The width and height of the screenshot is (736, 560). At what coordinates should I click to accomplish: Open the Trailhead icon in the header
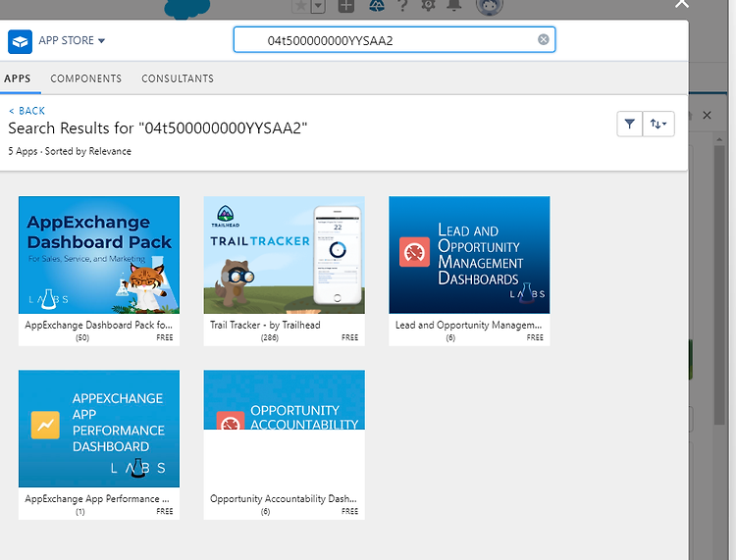pyautogui.click(x=377, y=5)
